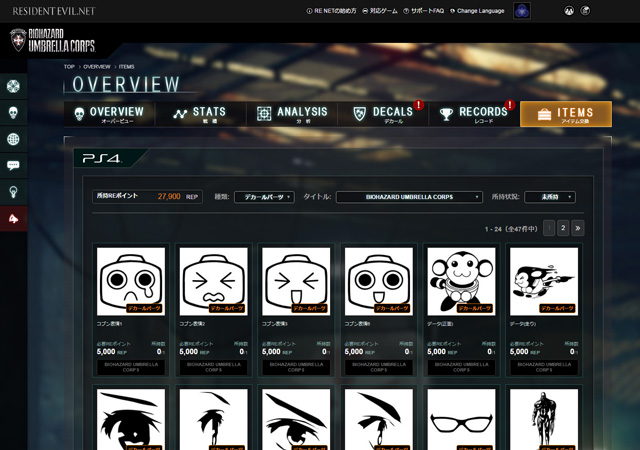The width and height of the screenshot is (640, 450).
Task: Click the umbrella emblem sidebar icon
Action: pos(13,87)
